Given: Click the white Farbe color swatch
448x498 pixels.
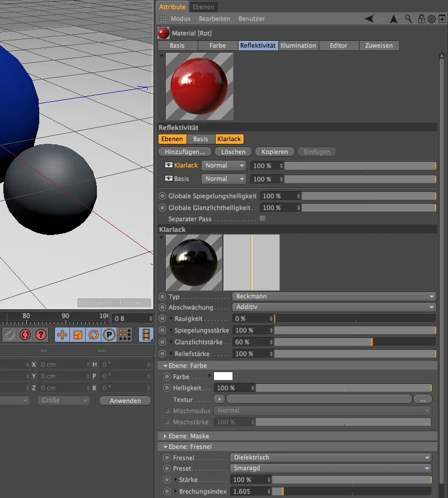Looking at the screenshot, I should 223,377.
